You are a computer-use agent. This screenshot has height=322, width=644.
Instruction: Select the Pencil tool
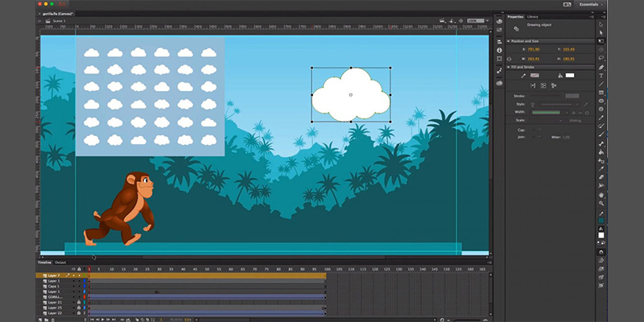pos(601,118)
